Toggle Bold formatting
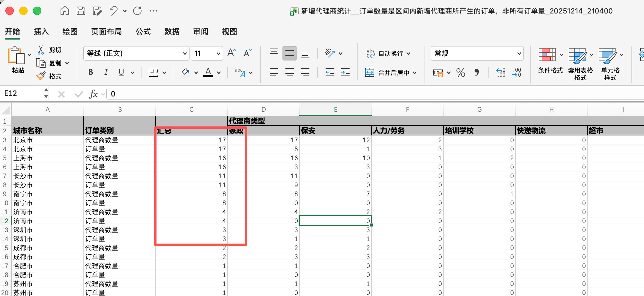644x296 pixels. [91, 73]
